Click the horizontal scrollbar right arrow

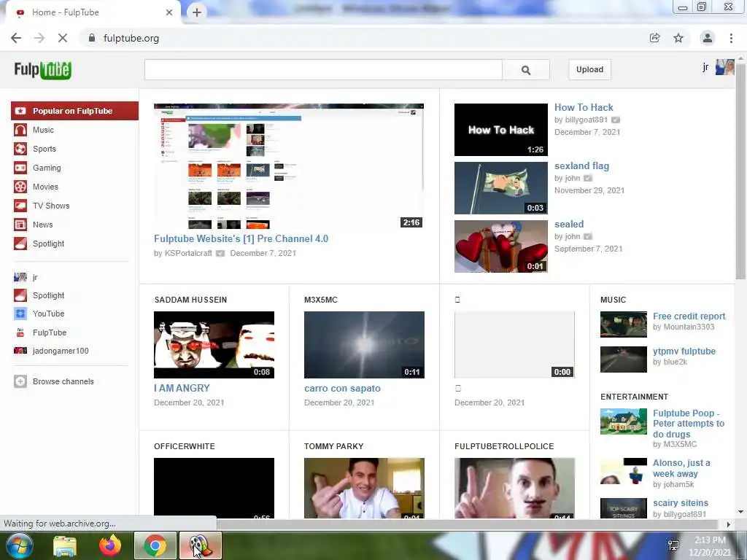(x=729, y=524)
